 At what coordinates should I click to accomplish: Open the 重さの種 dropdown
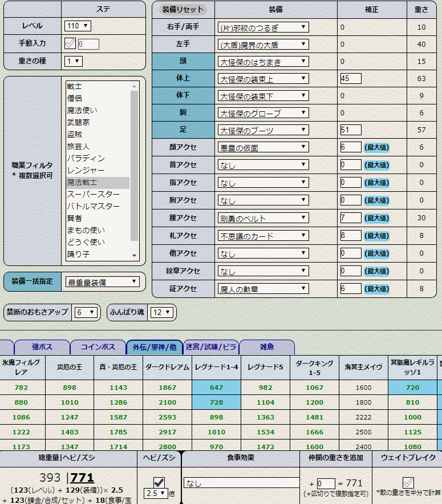pos(74,61)
